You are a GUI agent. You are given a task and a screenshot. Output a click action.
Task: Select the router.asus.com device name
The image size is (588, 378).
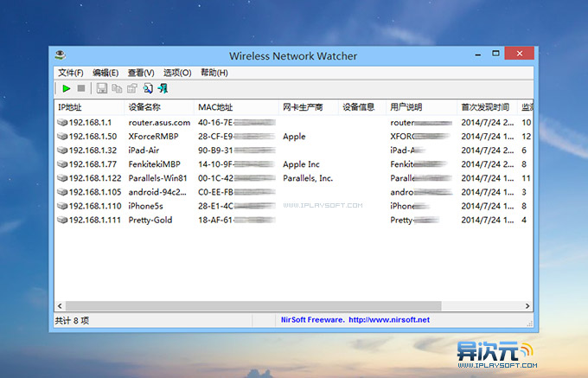(159, 122)
